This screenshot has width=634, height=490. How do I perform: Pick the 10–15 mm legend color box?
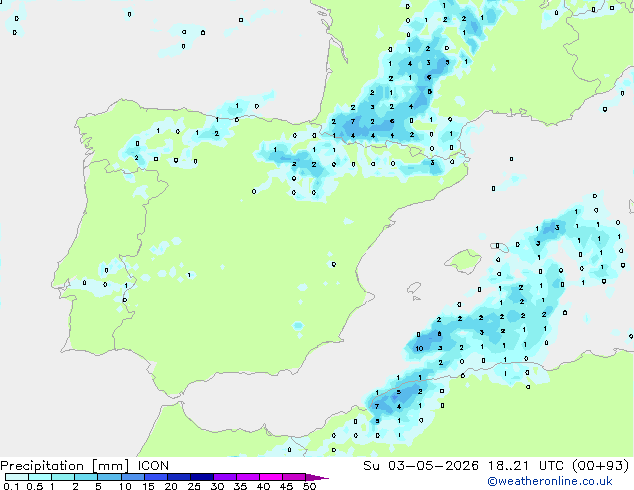tap(132, 477)
